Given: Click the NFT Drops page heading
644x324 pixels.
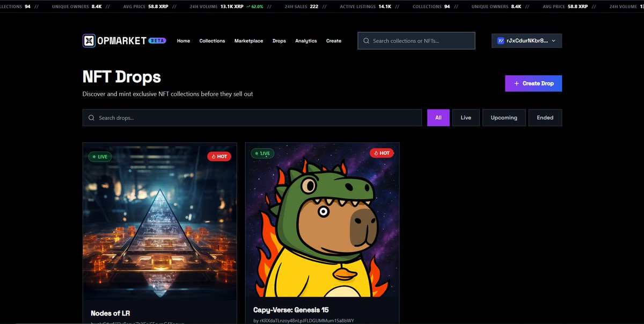Looking at the screenshot, I should 122,77.
